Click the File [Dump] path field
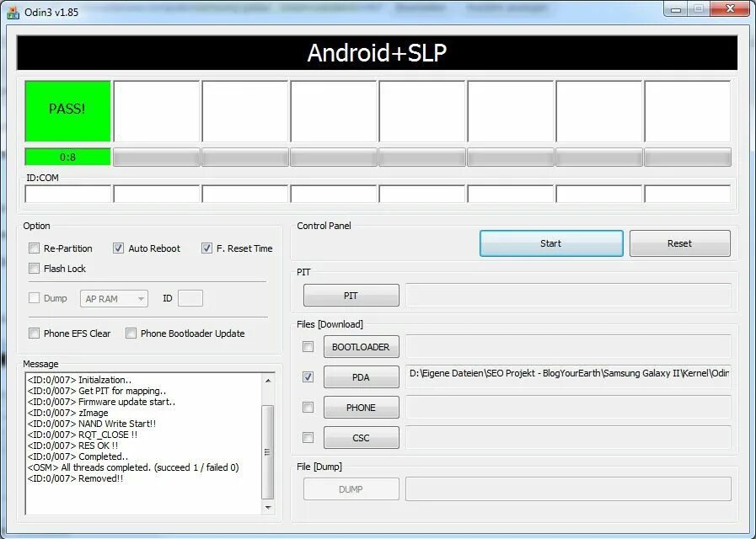This screenshot has height=539, width=756. pyautogui.click(x=568, y=489)
